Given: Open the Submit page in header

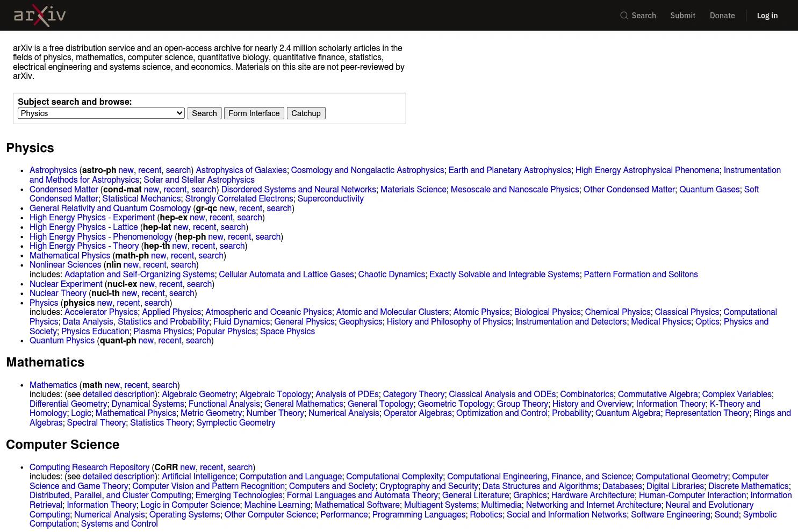Looking at the screenshot, I should click(682, 16).
